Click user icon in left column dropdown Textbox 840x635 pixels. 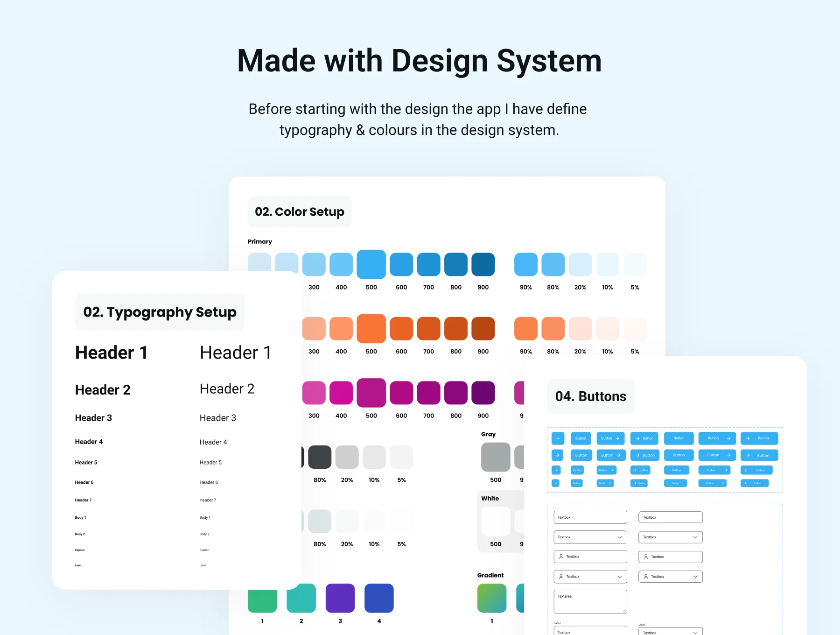coord(561,577)
